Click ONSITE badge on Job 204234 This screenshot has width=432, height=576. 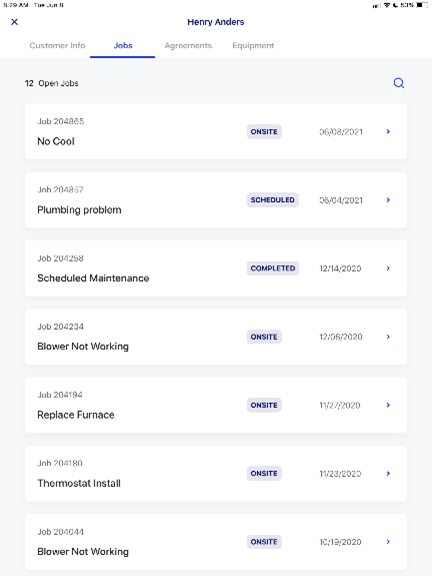pos(264,336)
